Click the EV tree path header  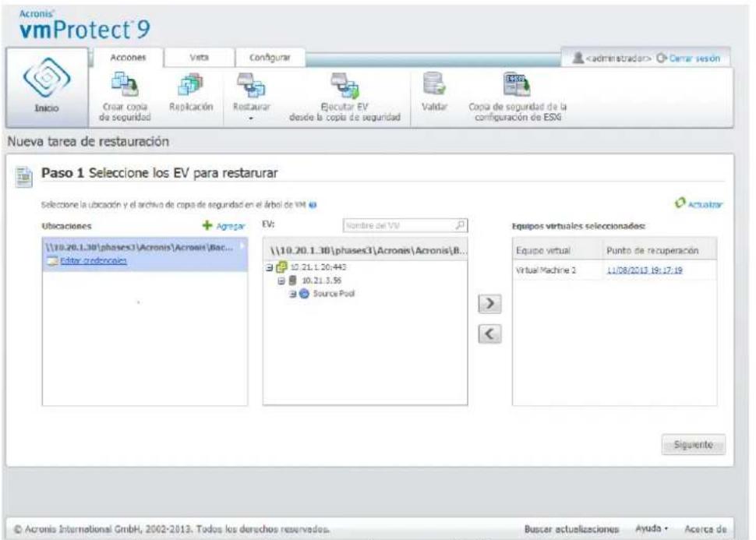(365, 250)
